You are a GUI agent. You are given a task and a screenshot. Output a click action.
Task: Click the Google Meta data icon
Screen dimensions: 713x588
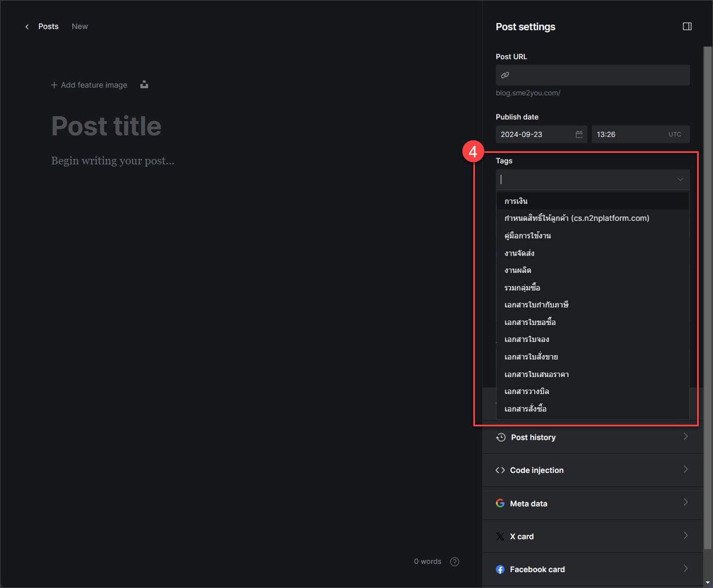coord(500,503)
